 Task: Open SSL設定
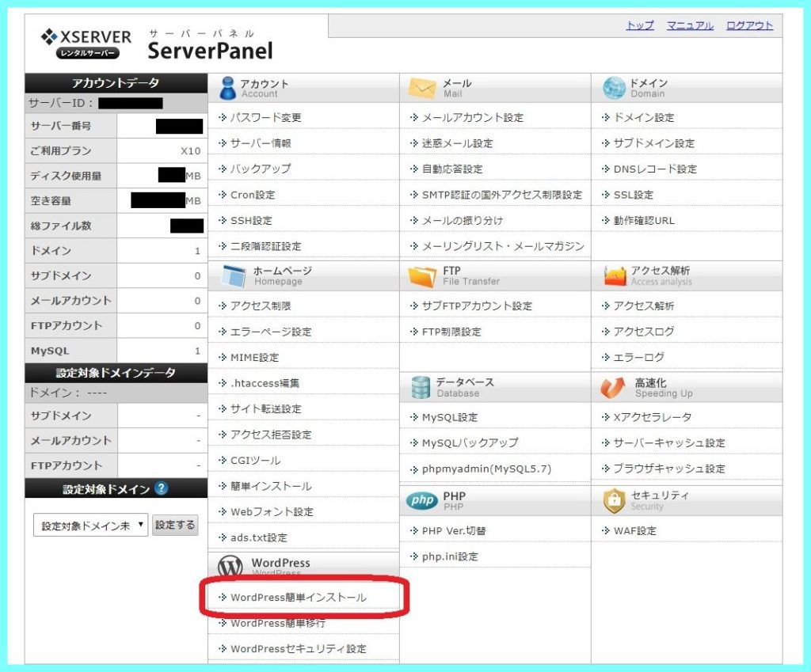633,195
